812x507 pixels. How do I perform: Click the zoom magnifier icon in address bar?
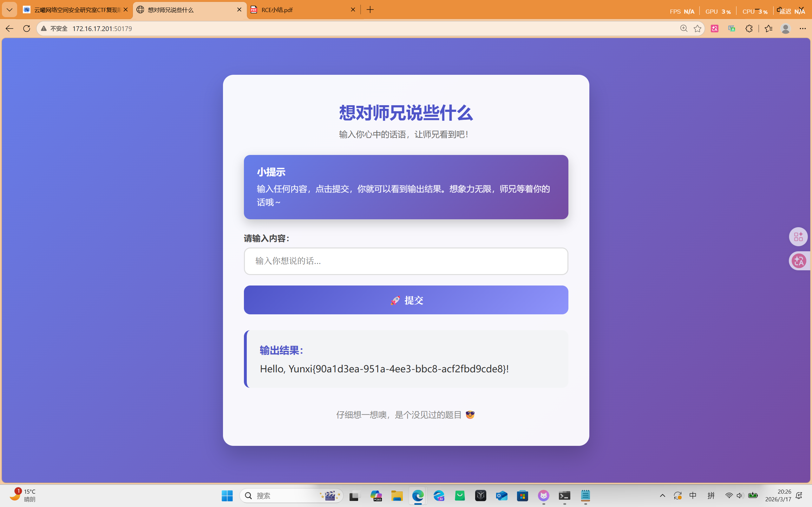point(684,29)
